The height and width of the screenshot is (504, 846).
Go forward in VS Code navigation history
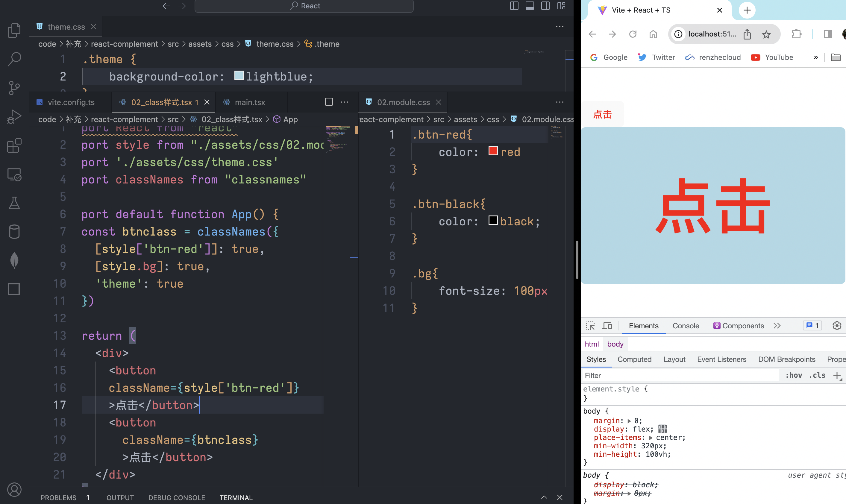[x=182, y=6]
